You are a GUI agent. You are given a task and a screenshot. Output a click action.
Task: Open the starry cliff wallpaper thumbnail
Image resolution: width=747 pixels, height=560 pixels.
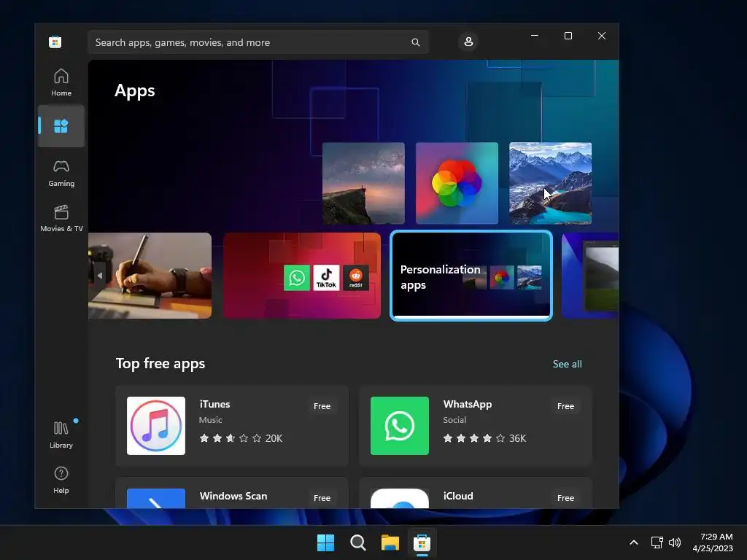pyautogui.click(x=363, y=183)
